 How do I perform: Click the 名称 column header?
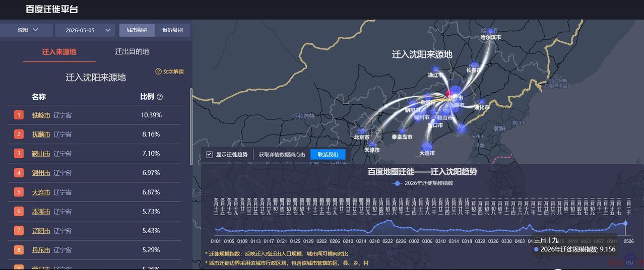39,97
